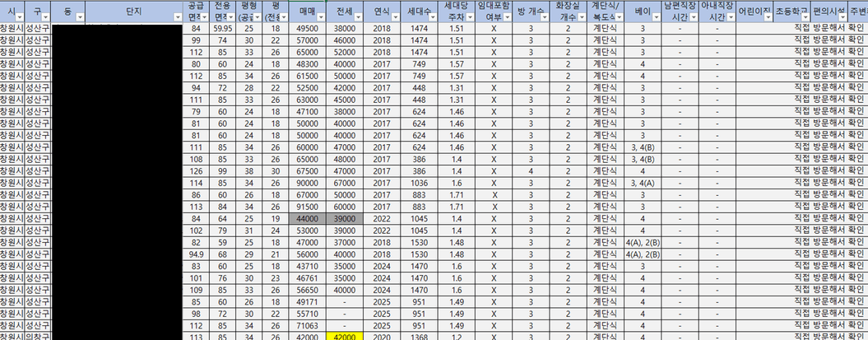The height and width of the screenshot is (340, 868).
Task: Select the 매매 cell 52500
Action: pos(308,88)
